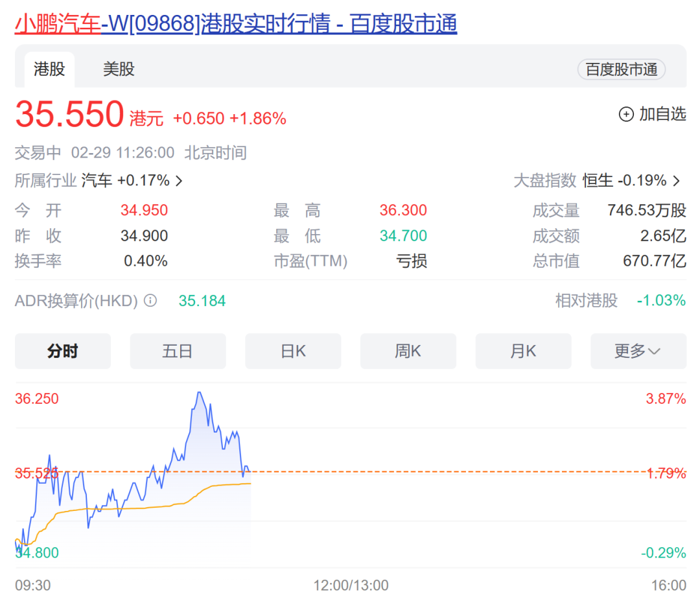The image size is (700, 592).
Task: Expand the 汽车 industry chevron arrow
Action: pyautogui.click(x=179, y=181)
